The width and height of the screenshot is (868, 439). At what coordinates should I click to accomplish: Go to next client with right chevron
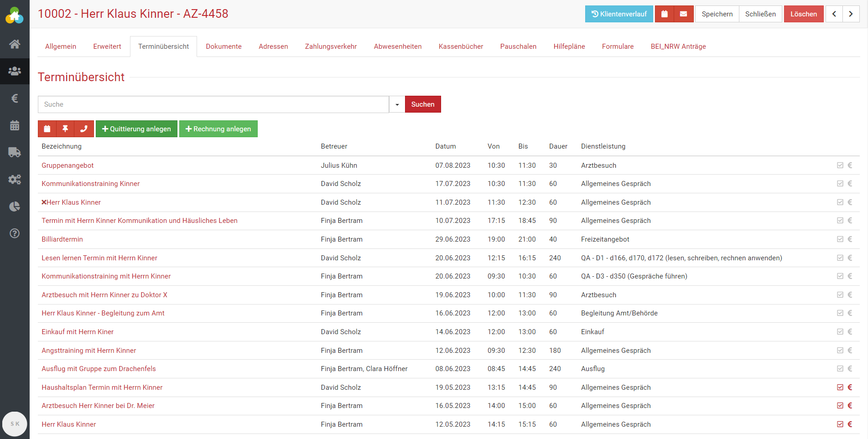[851, 14]
